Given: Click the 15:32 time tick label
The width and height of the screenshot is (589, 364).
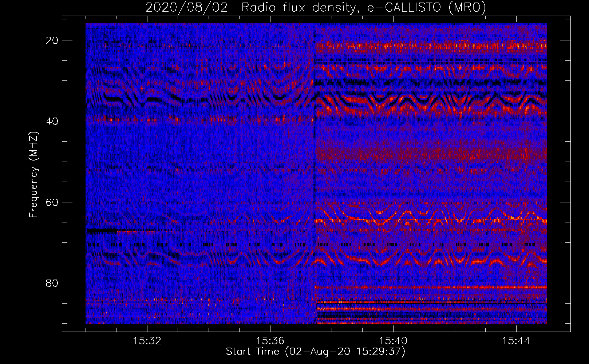Looking at the screenshot, I should [x=147, y=341].
